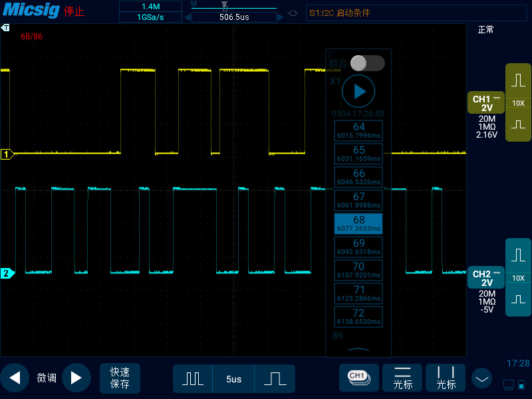
Task: Play the recorded waveform frames
Action: click(x=358, y=91)
